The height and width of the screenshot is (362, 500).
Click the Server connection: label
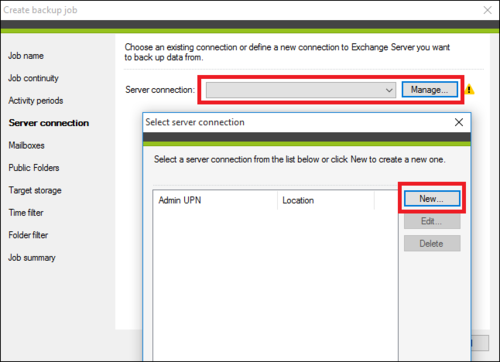tap(160, 90)
